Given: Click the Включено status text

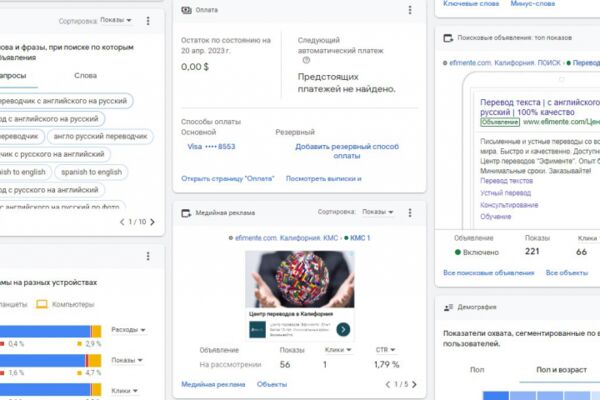Looking at the screenshot, I should coord(481,252).
